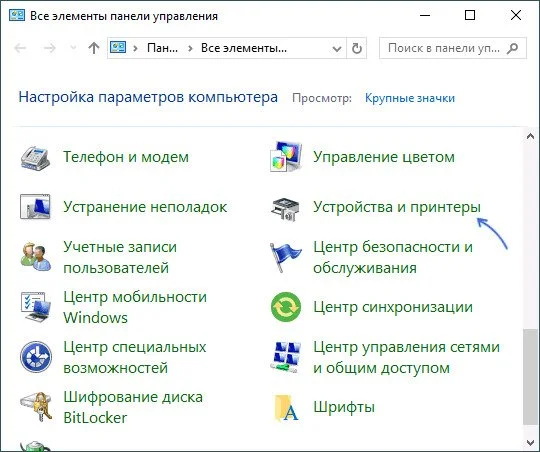The image size is (540, 452).
Task: Select the Все элементы... breadcrumb segment
Action: [x=243, y=48]
